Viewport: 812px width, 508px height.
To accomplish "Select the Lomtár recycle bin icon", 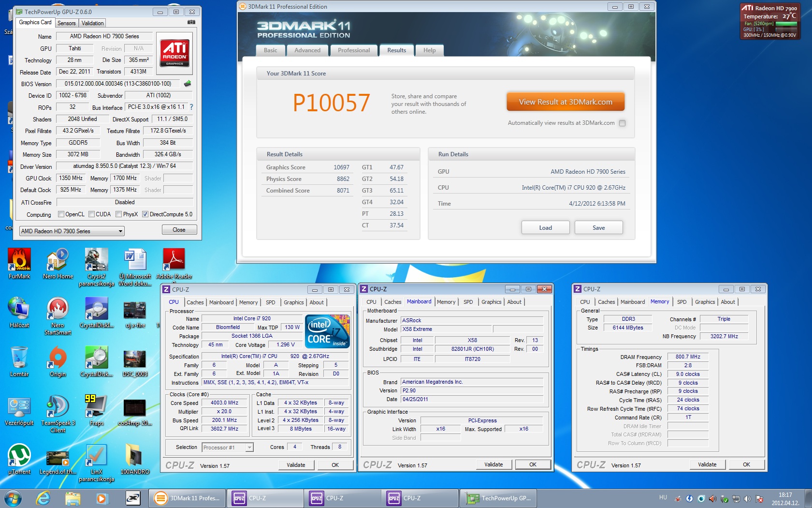I will pos(19,361).
